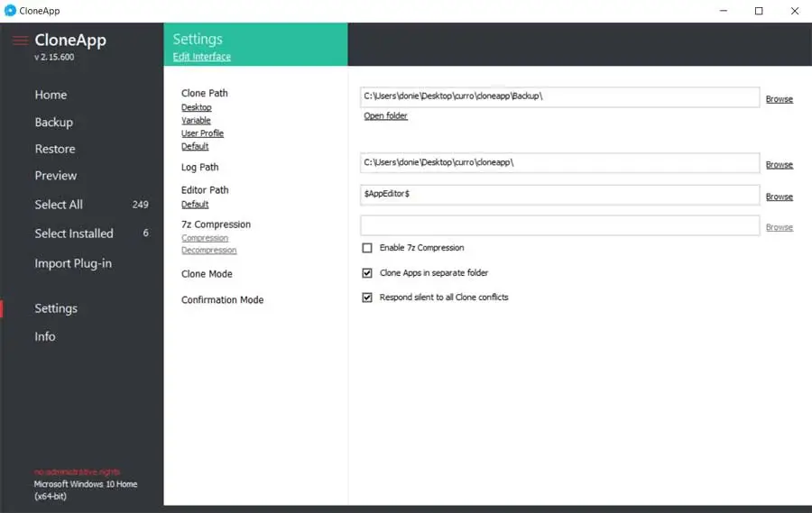
Task: Browse for the Clone Path folder
Action: coord(780,98)
